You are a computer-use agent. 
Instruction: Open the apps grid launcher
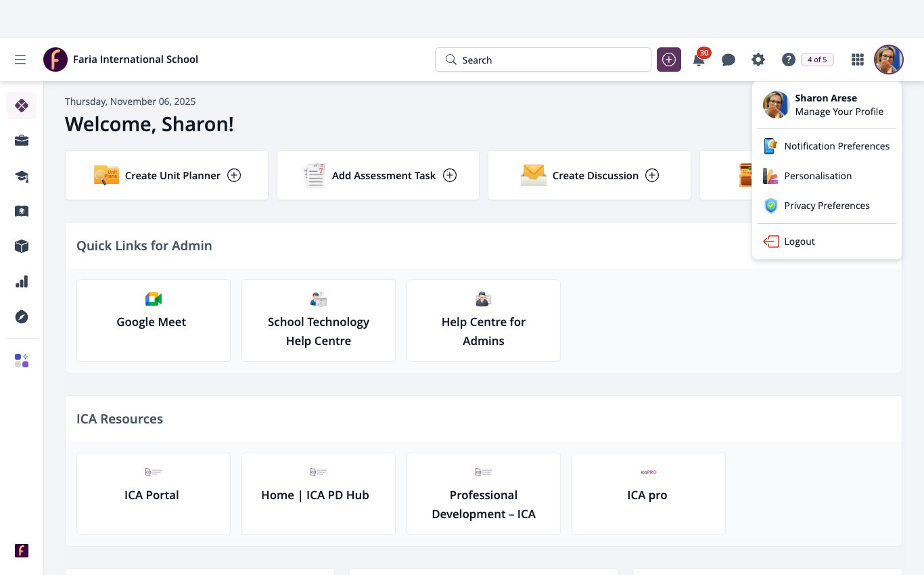coord(858,60)
